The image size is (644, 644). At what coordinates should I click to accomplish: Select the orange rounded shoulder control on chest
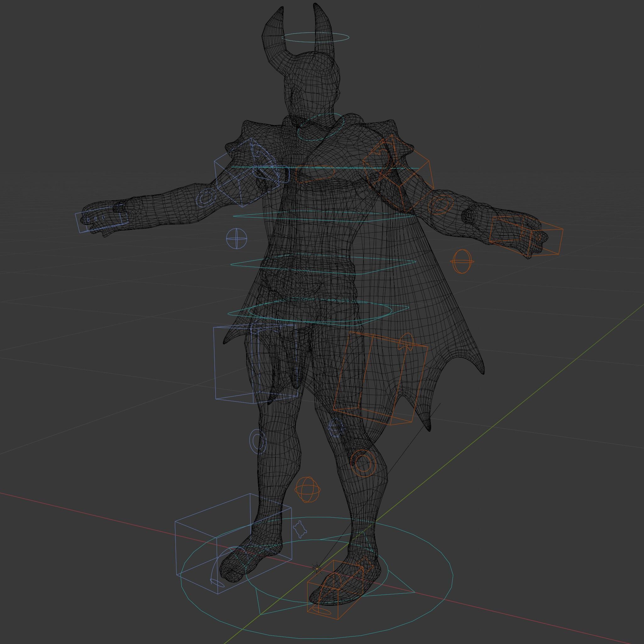coord(315,175)
